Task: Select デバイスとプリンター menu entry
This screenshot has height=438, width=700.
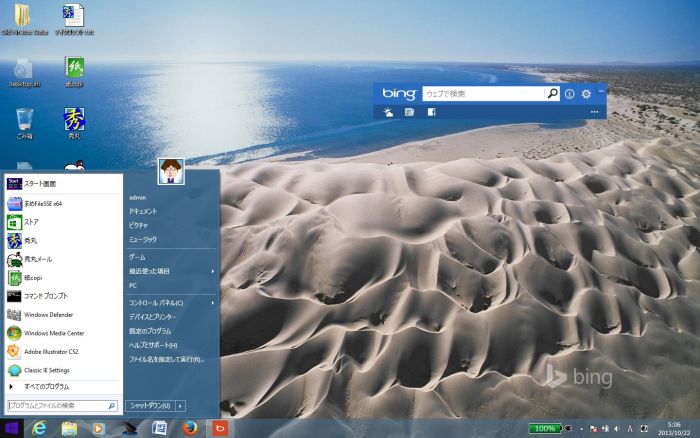Action: coord(152,316)
